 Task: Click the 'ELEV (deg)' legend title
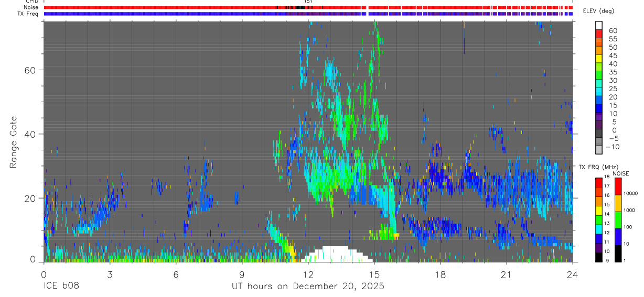pos(599,11)
